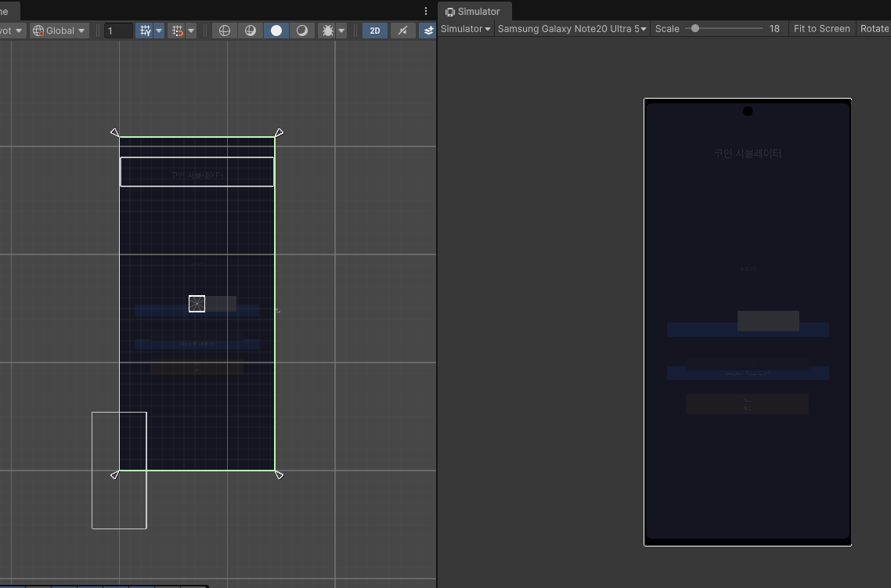Click the grid snap increment field showing 1

coord(118,31)
